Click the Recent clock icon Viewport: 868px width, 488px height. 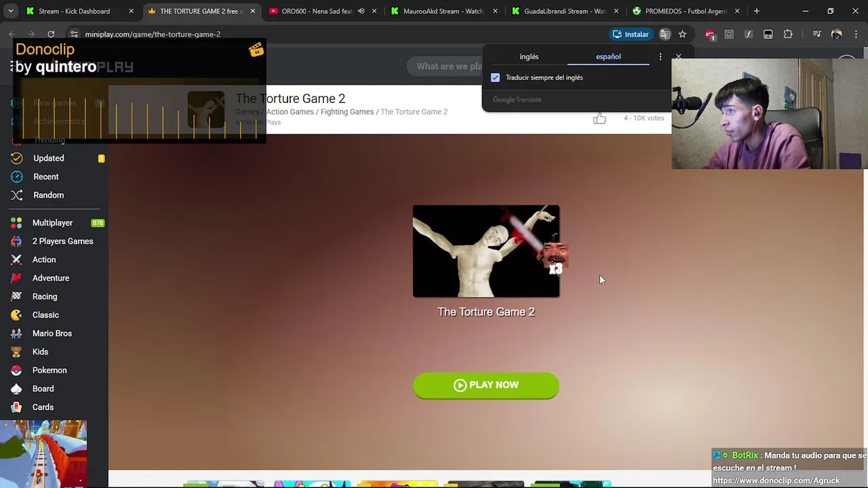coord(17,176)
